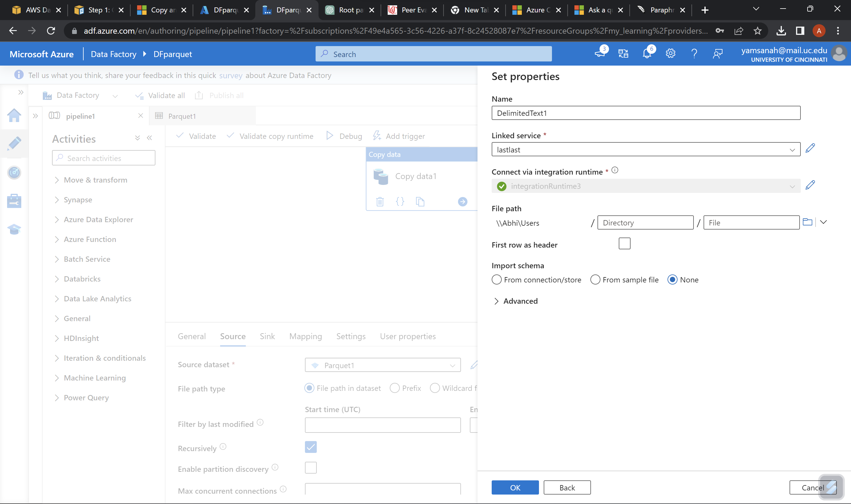The height and width of the screenshot is (504, 851).
Task: Click the browse folder icon in File path
Action: pyautogui.click(x=807, y=222)
